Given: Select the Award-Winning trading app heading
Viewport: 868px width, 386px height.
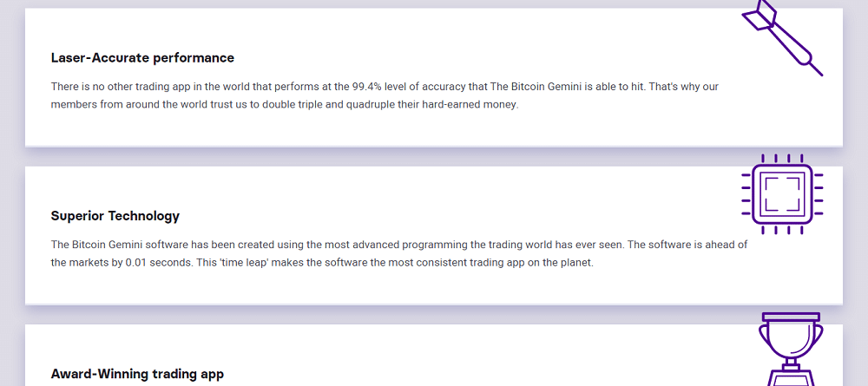Looking at the screenshot, I should [137, 374].
